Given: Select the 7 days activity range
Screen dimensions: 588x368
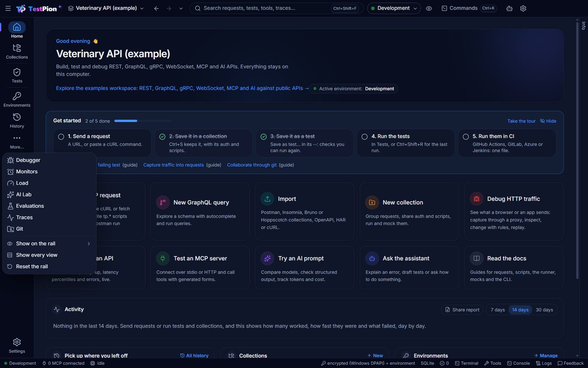Looking at the screenshot, I should [497, 310].
